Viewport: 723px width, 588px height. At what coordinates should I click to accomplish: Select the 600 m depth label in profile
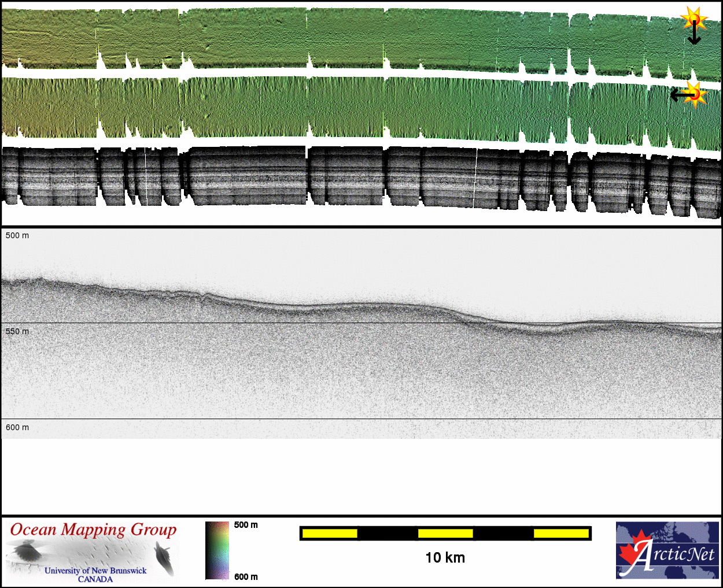coord(17,427)
